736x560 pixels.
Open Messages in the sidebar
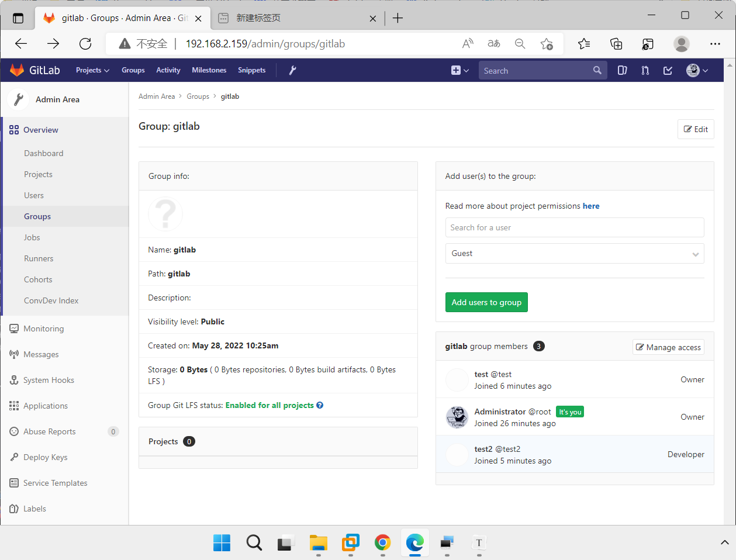[x=41, y=354]
